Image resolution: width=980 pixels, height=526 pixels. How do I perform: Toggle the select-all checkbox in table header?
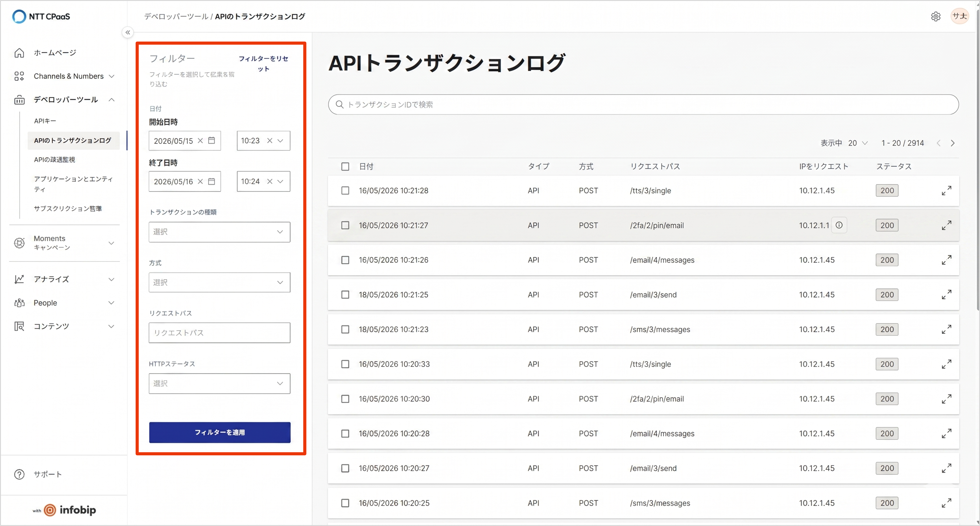(345, 167)
